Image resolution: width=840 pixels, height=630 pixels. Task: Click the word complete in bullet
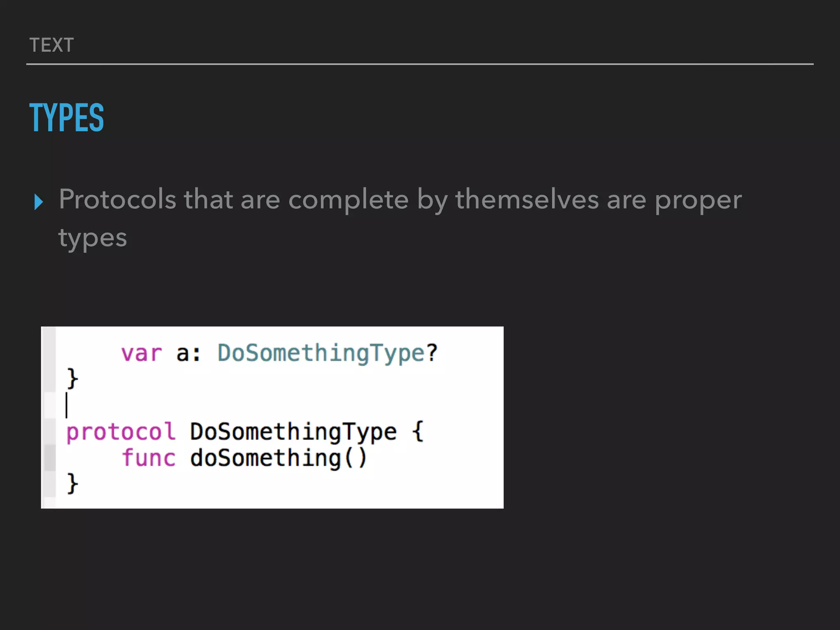pyautogui.click(x=348, y=199)
